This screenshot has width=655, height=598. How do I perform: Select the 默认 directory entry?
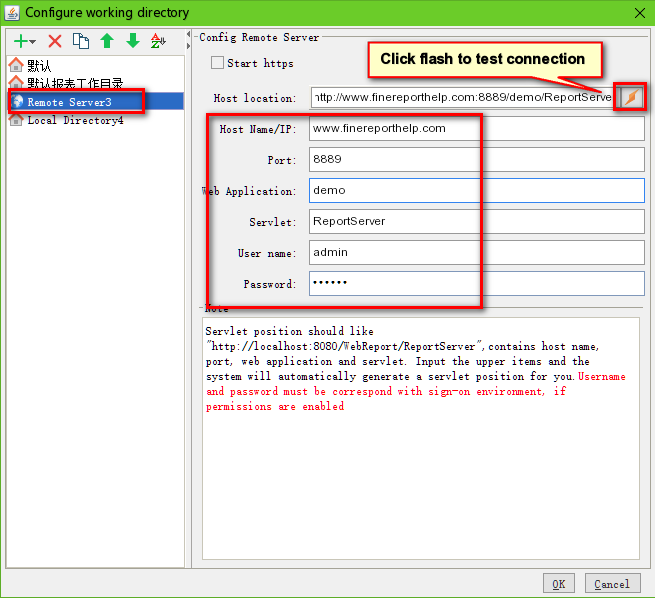pos(95,66)
